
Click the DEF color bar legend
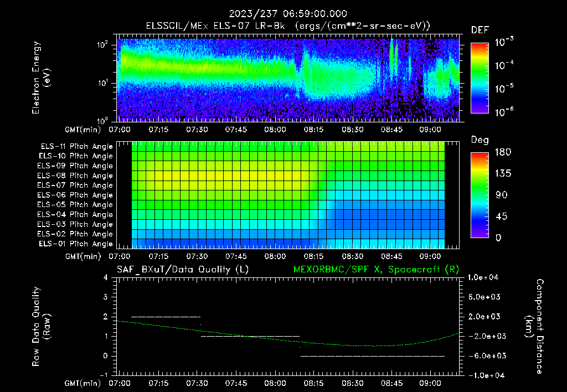480,78
